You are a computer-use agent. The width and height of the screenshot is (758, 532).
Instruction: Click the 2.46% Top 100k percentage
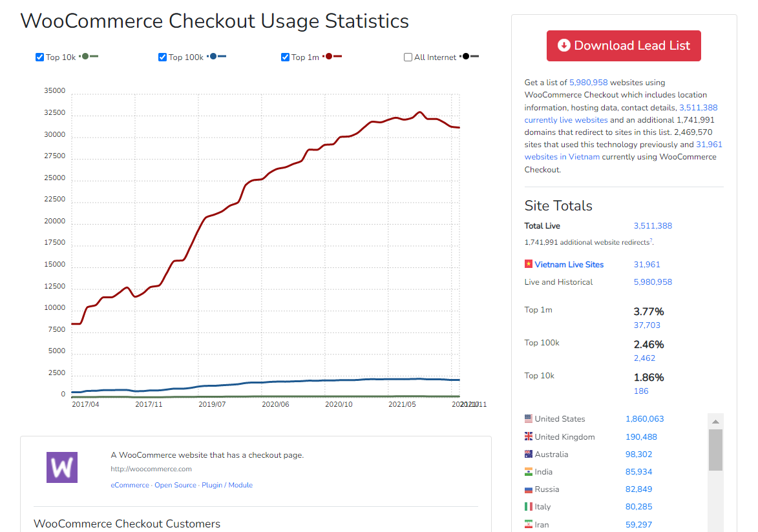coord(649,345)
